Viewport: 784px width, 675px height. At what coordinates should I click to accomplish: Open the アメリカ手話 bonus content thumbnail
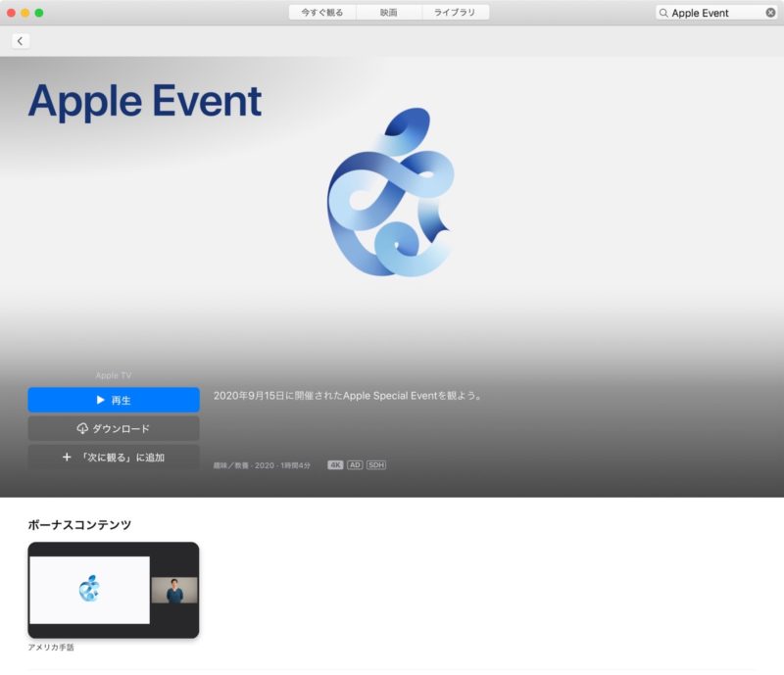(x=114, y=592)
